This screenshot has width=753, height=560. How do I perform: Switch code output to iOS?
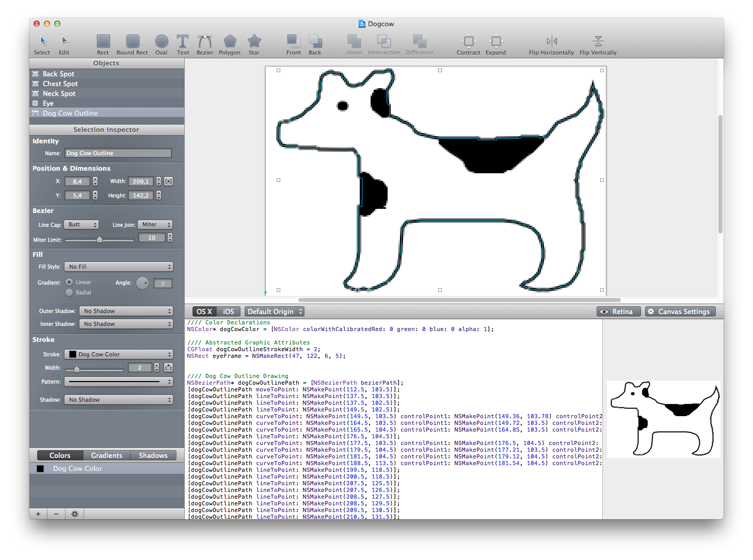(228, 311)
